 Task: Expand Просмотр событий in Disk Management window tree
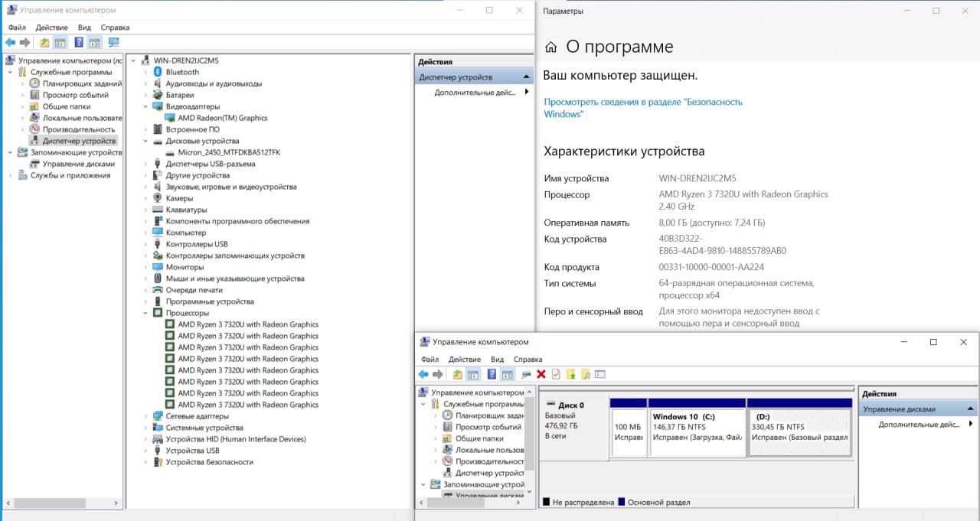(x=435, y=427)
